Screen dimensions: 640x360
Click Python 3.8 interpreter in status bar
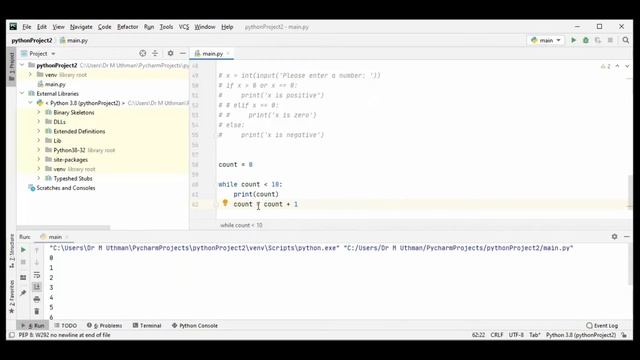(580, 335)
